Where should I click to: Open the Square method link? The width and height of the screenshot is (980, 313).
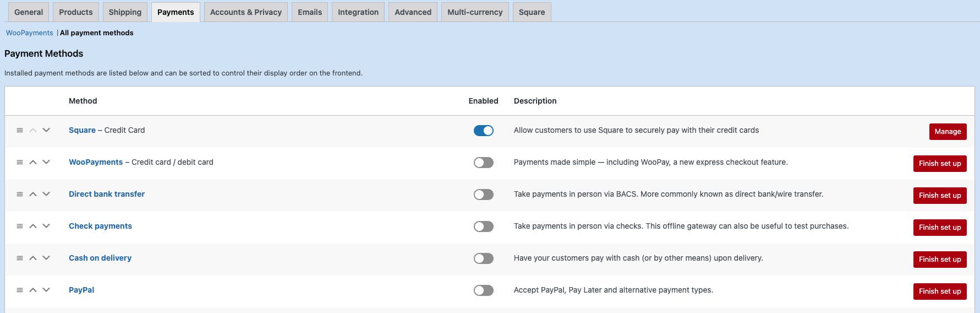[82, 130]
